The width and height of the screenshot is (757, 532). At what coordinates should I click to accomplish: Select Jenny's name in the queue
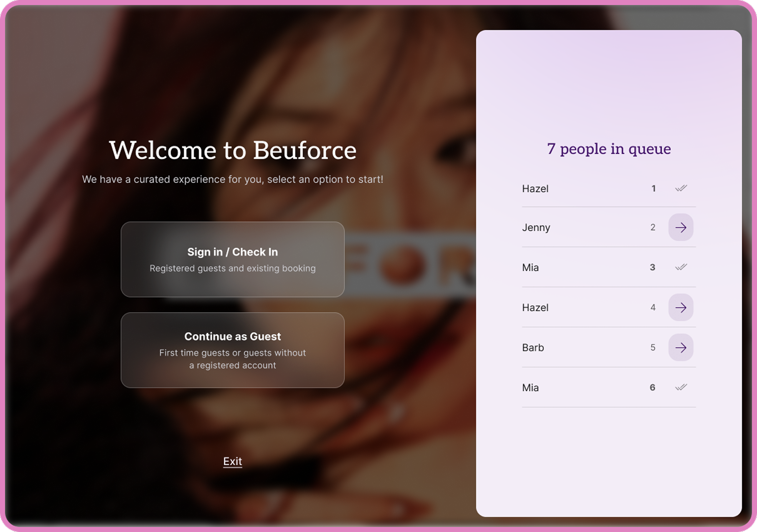coord(536,228)
